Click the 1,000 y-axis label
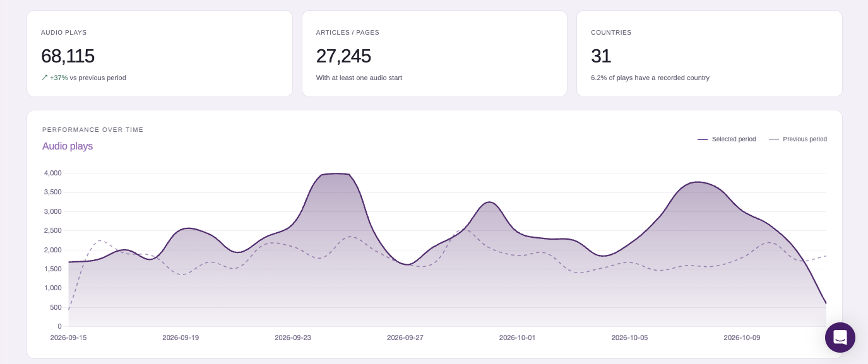Screen dimensions: 868x364 point(52,288)
